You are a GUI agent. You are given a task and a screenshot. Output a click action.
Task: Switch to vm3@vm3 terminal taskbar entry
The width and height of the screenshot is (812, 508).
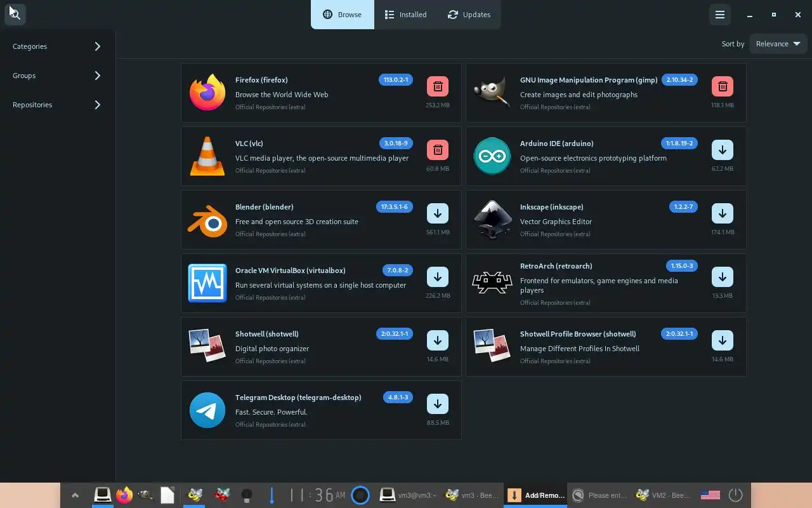click(409, 495)
